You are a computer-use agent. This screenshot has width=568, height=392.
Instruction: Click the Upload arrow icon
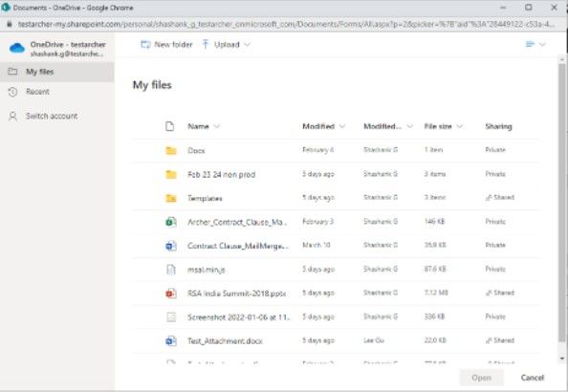(x=206, y=44)
